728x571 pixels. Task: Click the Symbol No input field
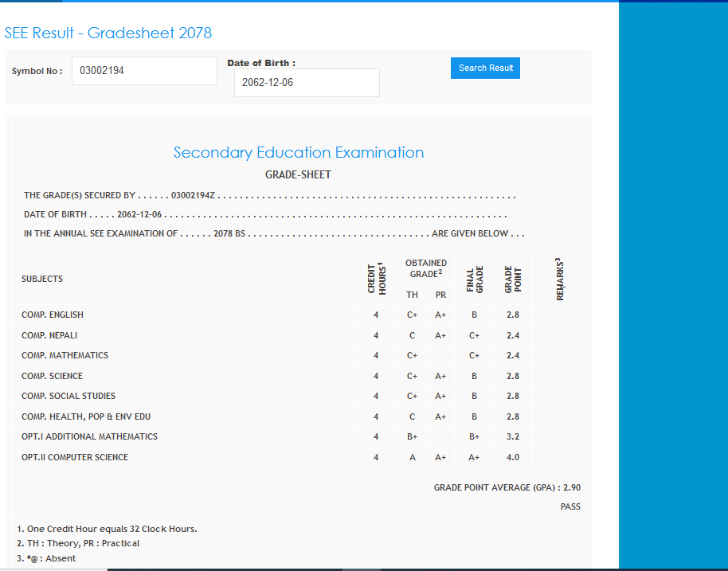[x=144, y=71]
